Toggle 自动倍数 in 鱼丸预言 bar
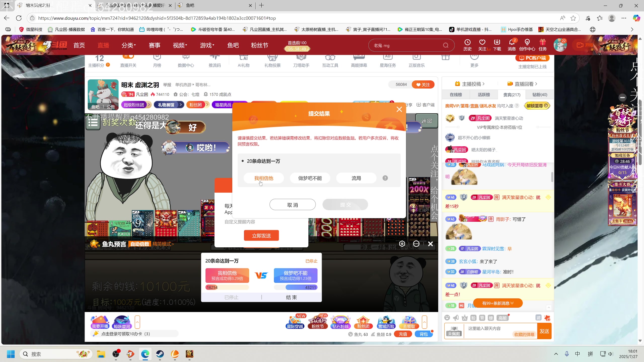This screenshot has width=644, height=362. (140, 244)
